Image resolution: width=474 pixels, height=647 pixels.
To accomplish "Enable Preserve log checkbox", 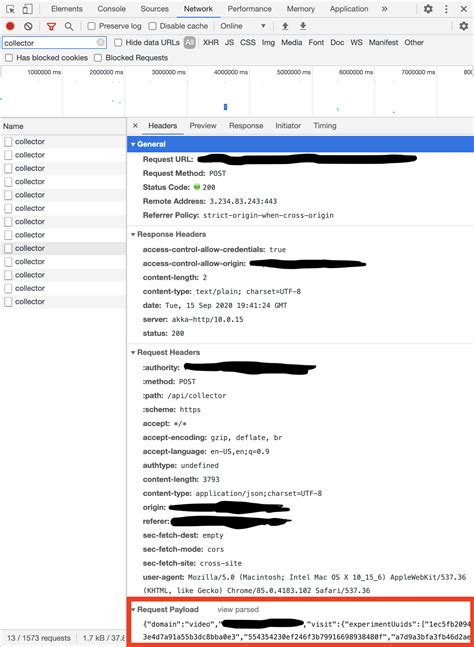I will click(x=92, y=26).
